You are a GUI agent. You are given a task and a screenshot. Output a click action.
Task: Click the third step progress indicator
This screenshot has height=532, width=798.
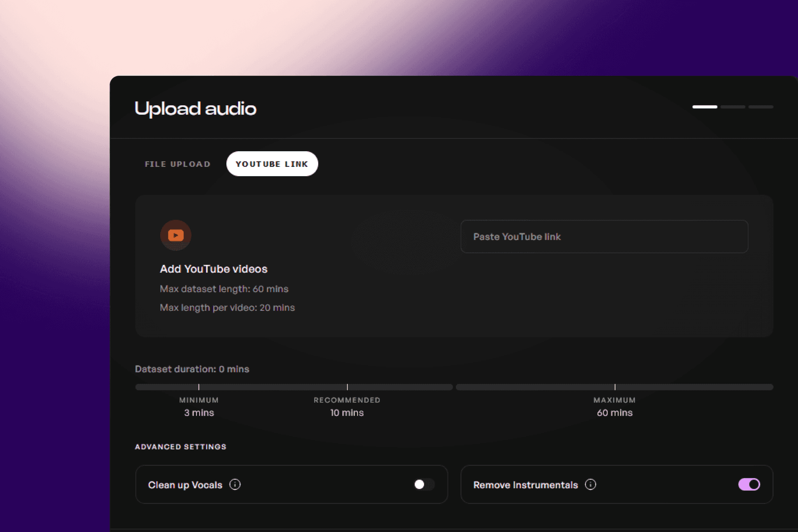(761, 107)
